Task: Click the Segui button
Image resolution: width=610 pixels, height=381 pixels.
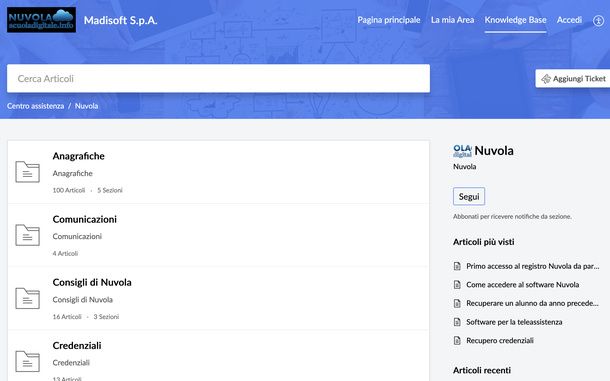Action: (x=469, y=197)
